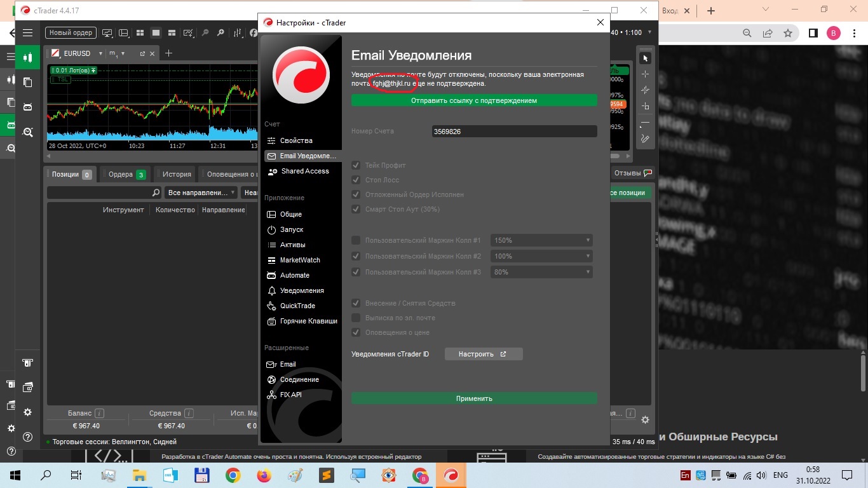The width and height of the screenshot is (868, 488).
Task: Select the cursor pointer drawing tool
Action: click(x=645, y=58)
